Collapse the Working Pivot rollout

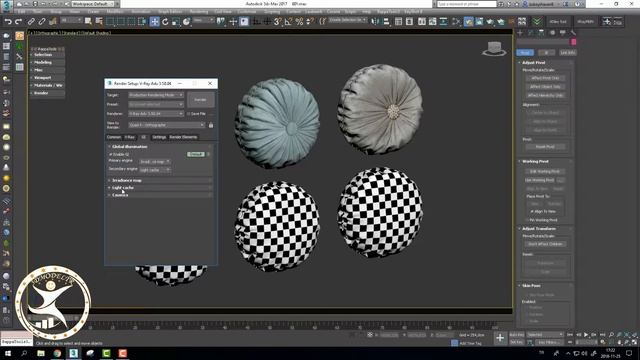[x=545, y=162]
